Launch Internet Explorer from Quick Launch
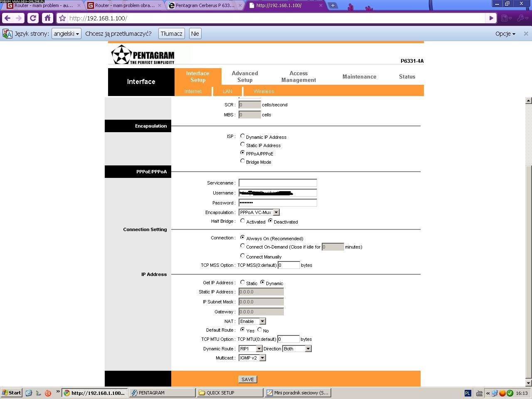This screenshot has width=532, height=399. [29, 393]
